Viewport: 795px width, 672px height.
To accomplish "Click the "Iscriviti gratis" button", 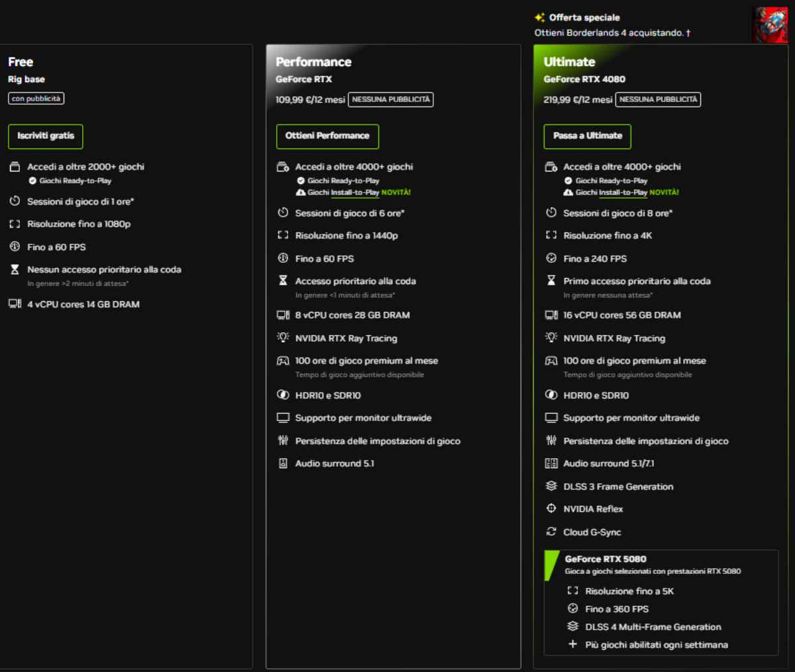I will [45, 136].
